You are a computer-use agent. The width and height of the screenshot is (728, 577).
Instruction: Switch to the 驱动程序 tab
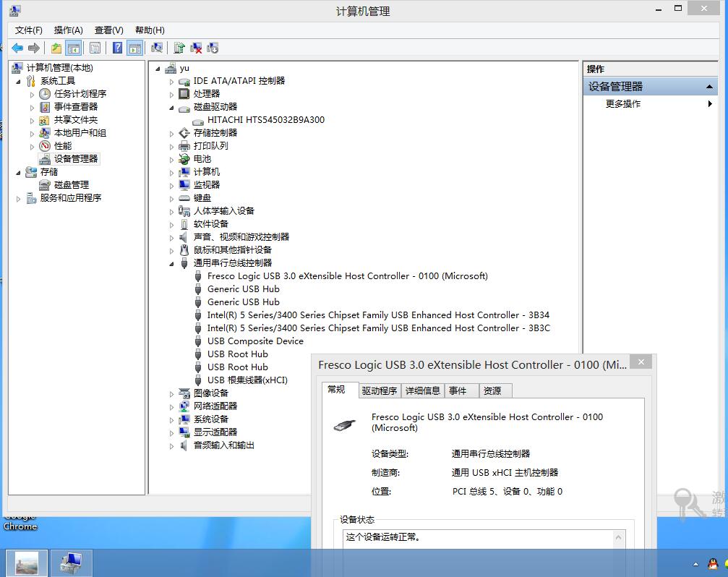pyautogui.click(x=380, y=391)
